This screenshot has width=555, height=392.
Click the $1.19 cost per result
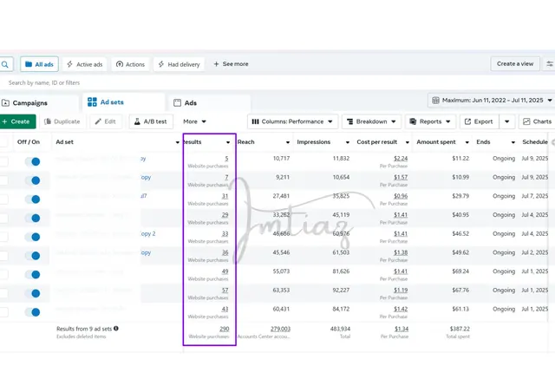pos(401,290)
